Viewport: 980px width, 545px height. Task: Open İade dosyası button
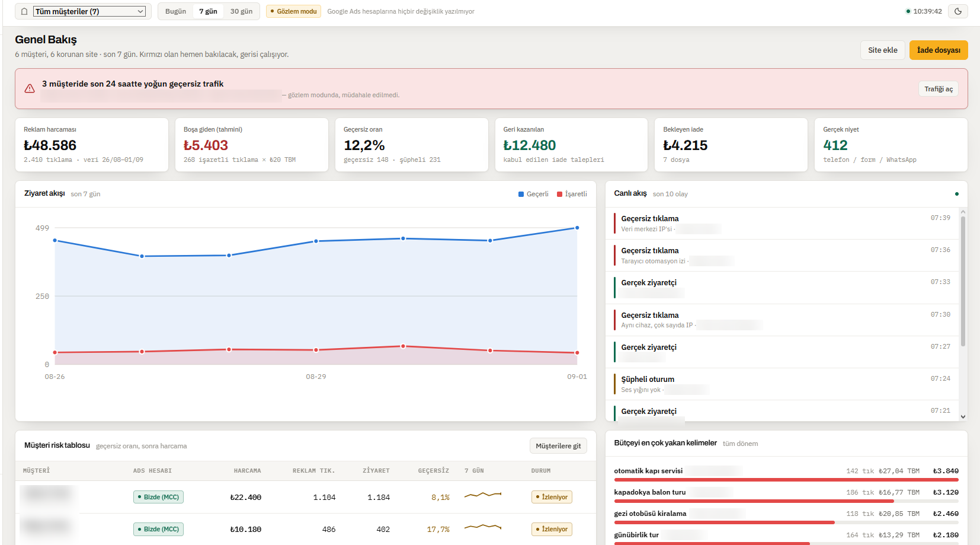(939, 50)
